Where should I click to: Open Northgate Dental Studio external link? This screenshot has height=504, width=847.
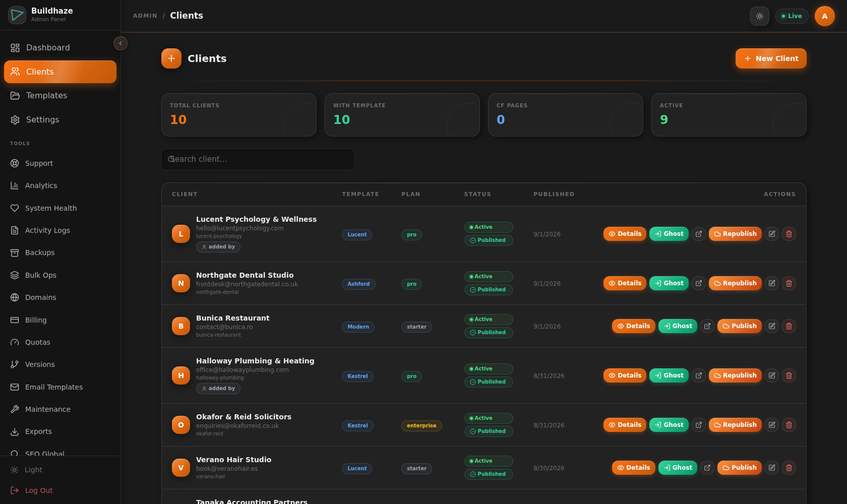coord(699,283)
